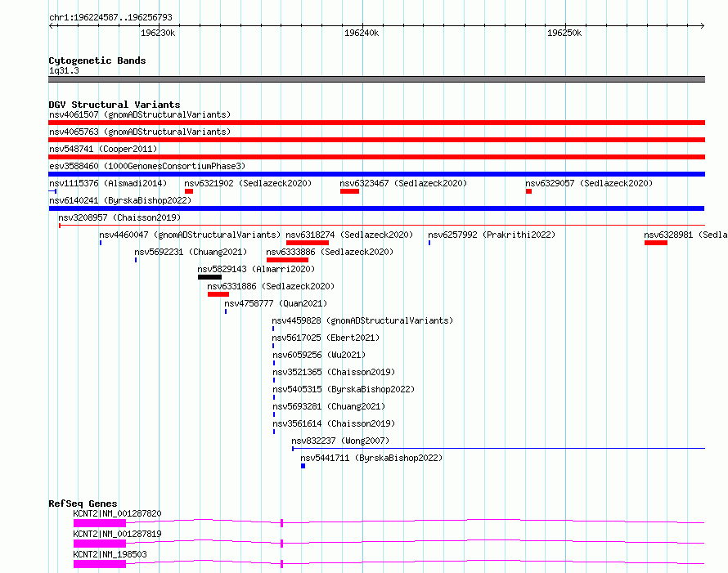The width and height of the screenshot is (728, 573).
Task: Click nsv5405315 (ByrskaBishop2022) label
Action: click(x=344, y=389)
